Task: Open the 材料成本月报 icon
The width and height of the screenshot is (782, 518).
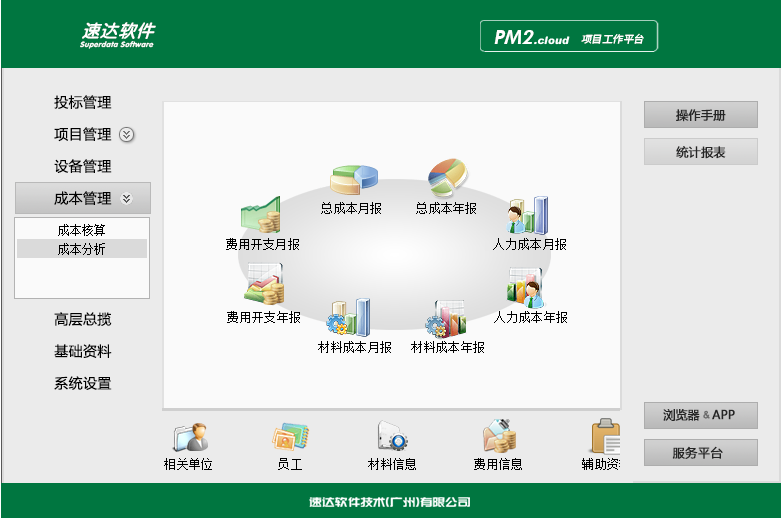Action: pos(349,317)
